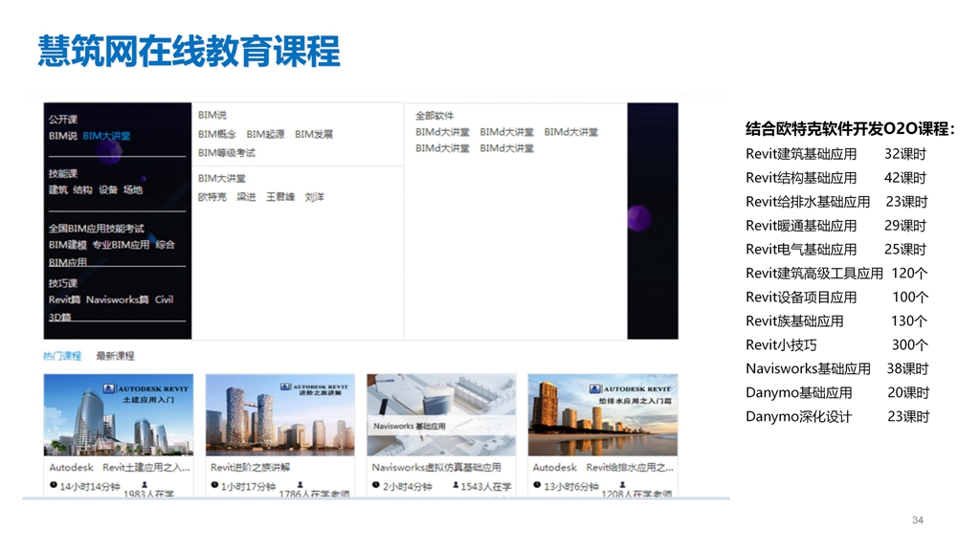The image size is (980, 551).
Task: Click the Revit结构基础应用 line
Action: click(x=835, y=178)
